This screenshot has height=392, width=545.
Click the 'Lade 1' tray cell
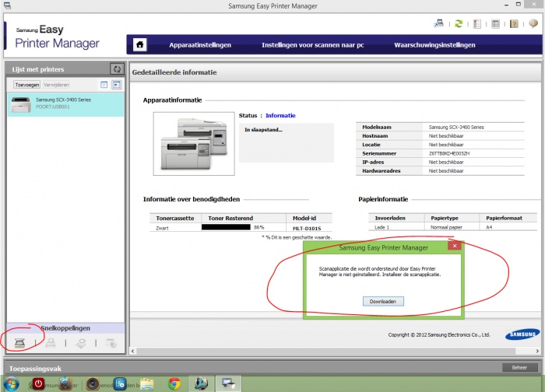click(x=381, y=227)
